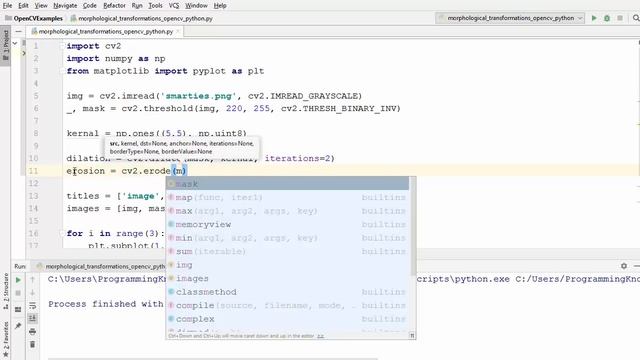Close the morphological_transformations_opencv_python.py editor tab
This screenshot has width=640, height=360.
click(178, 31)
